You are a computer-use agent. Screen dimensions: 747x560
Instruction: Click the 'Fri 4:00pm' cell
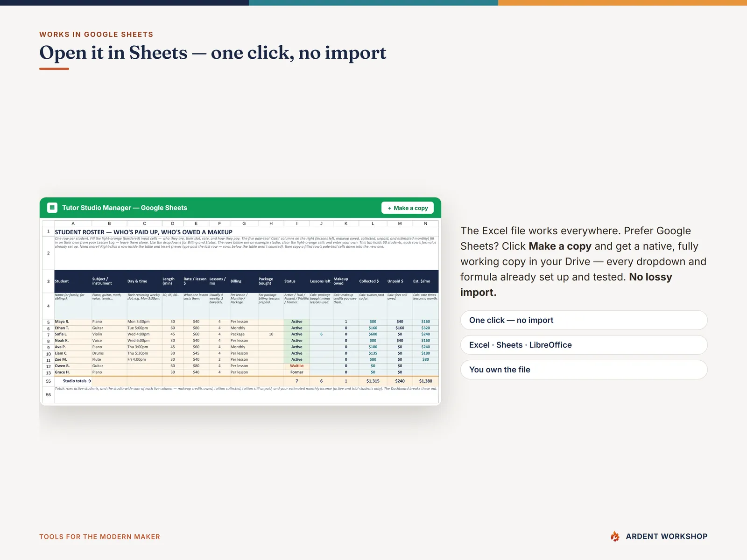pos(144,359)
